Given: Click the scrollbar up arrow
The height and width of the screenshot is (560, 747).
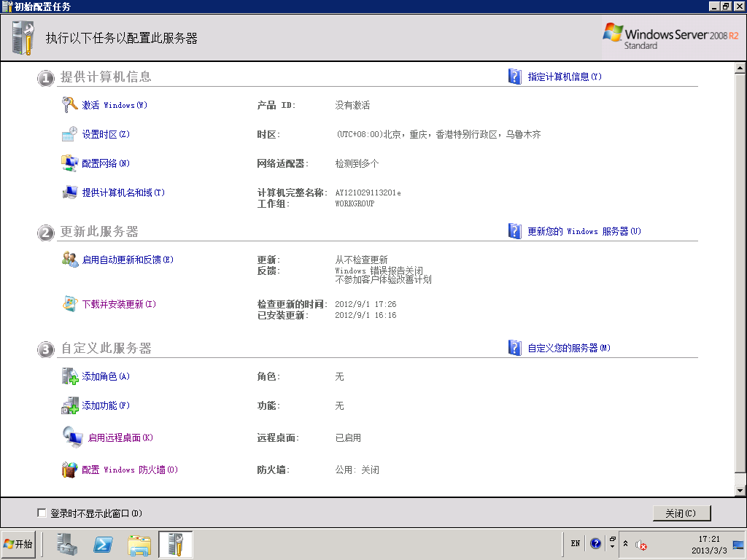Looking at the screenshot, I should click(x=740, y=68).
